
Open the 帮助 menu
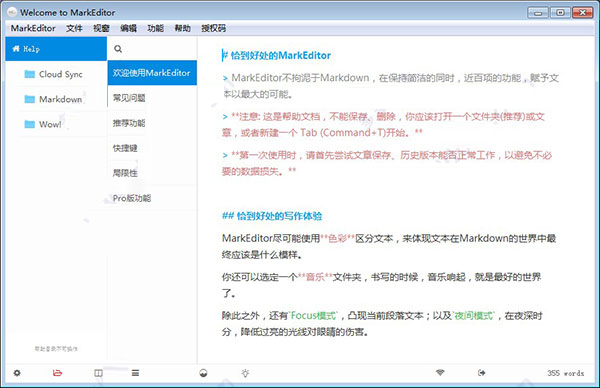click(x=183, y=28)
